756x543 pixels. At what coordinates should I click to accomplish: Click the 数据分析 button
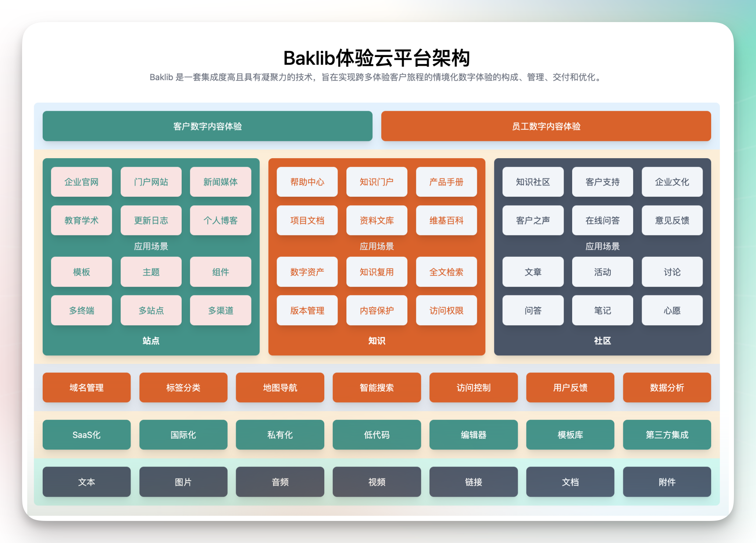(x=667, y=387)
